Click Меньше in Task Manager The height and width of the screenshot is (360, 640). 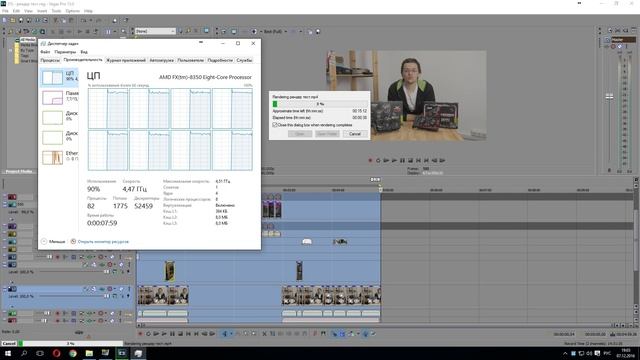(53, 242)
